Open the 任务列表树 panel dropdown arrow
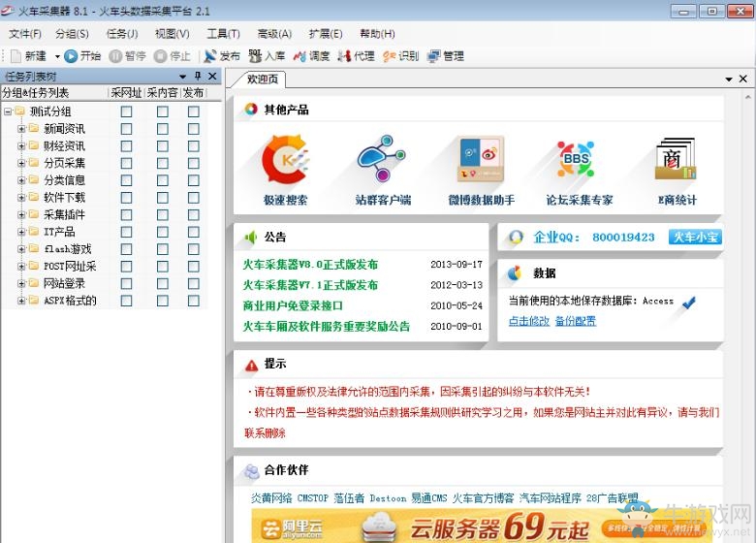Screen dimensions: 756x543 click(x=183, y=77)
